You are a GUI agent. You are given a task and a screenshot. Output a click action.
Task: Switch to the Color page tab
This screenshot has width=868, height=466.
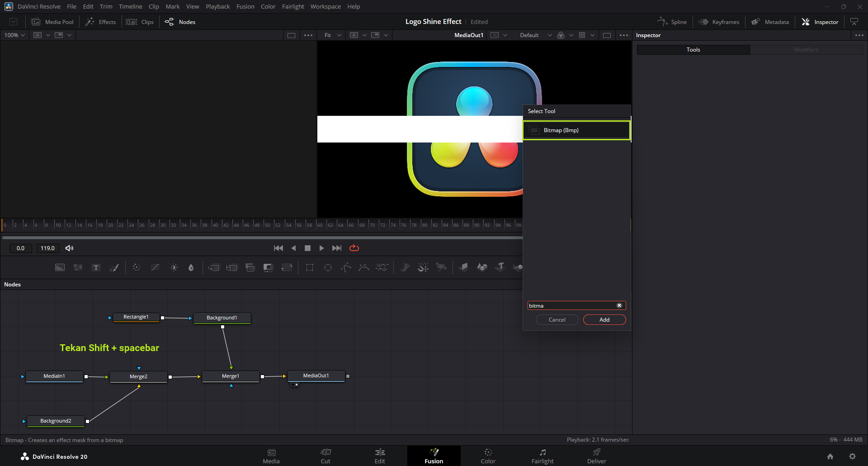[x=488, y=456]
